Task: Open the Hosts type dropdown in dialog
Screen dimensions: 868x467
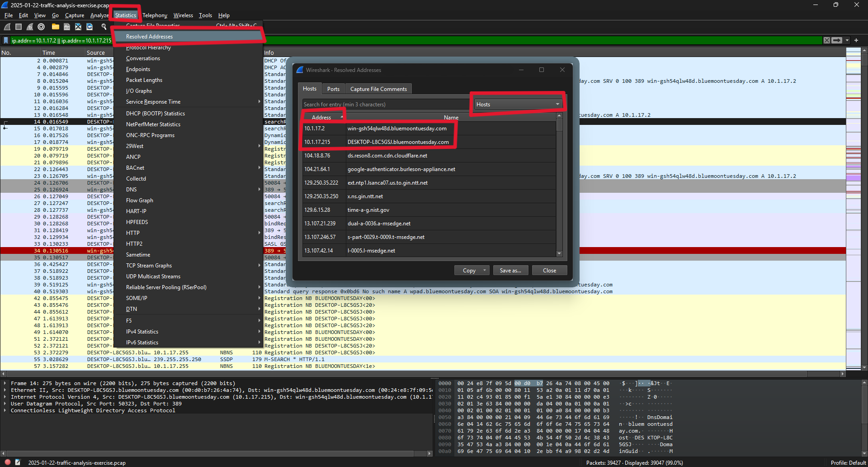Action: [518, 105]
